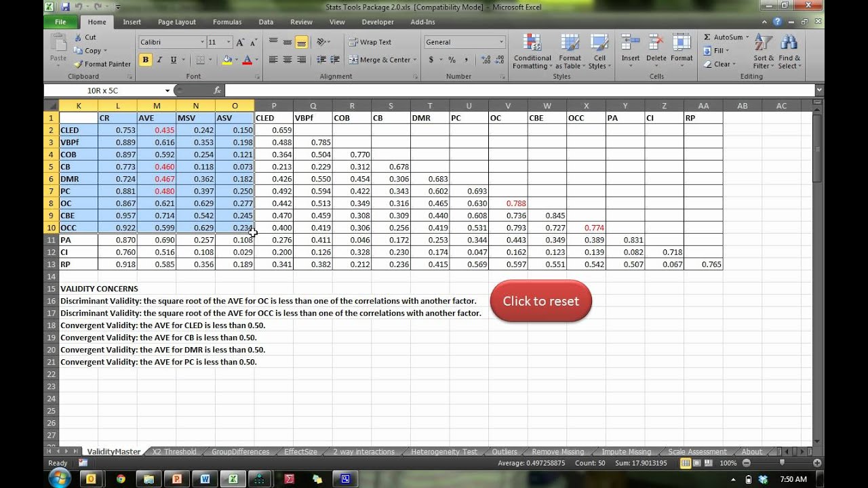Select the Heterogeneity Test sheet tab
Viewport: 868px width, 488px height.
444,451
